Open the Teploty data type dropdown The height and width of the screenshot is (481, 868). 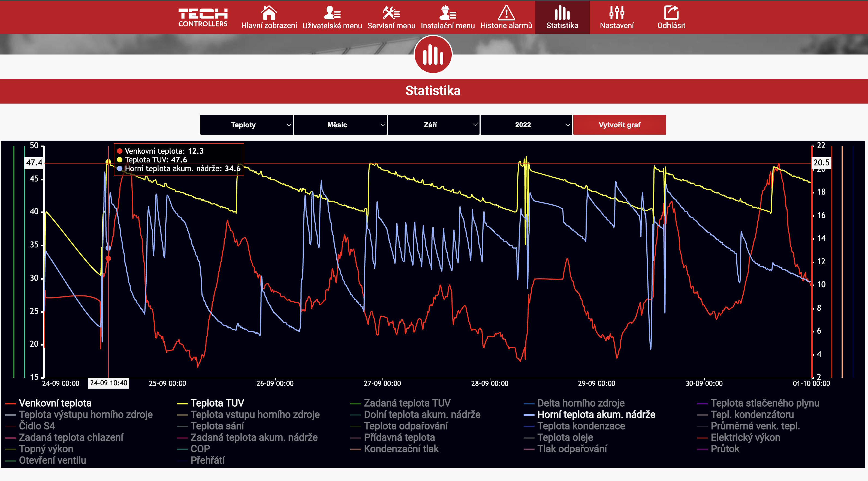pyautogui.click(x=246, y=125)
